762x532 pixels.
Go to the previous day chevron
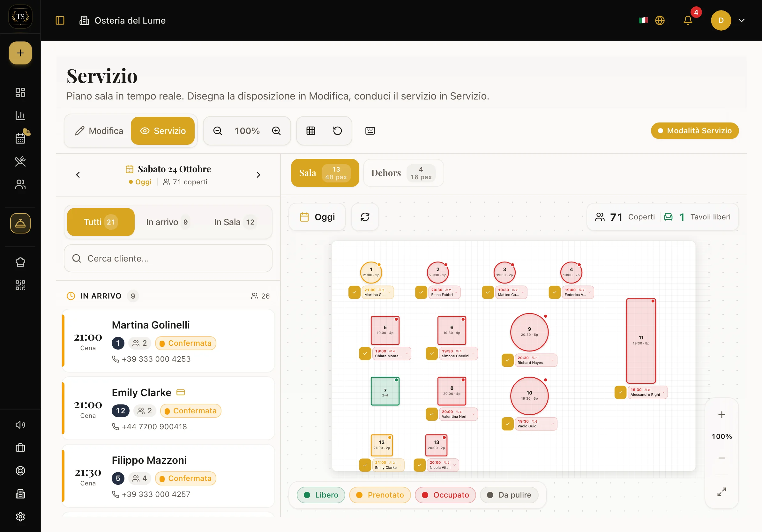78,175
